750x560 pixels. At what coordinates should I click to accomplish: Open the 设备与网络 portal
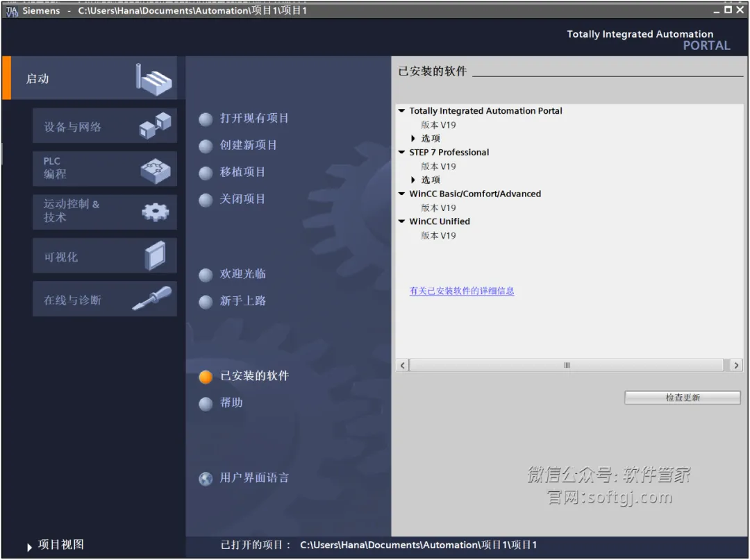[x=105, y=126]
